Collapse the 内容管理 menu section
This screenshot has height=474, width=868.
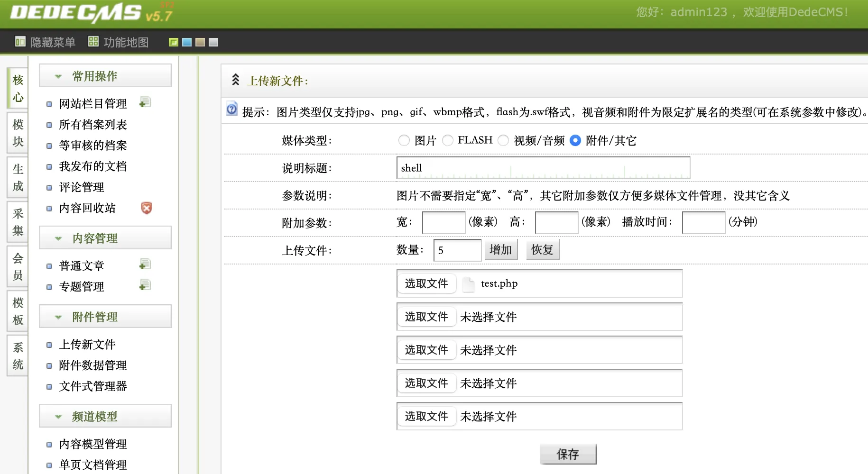[58, 238]
